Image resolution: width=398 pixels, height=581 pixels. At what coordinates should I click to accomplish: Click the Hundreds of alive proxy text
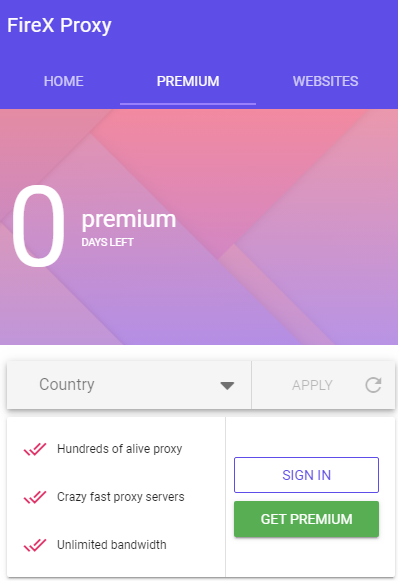point(119,449)
